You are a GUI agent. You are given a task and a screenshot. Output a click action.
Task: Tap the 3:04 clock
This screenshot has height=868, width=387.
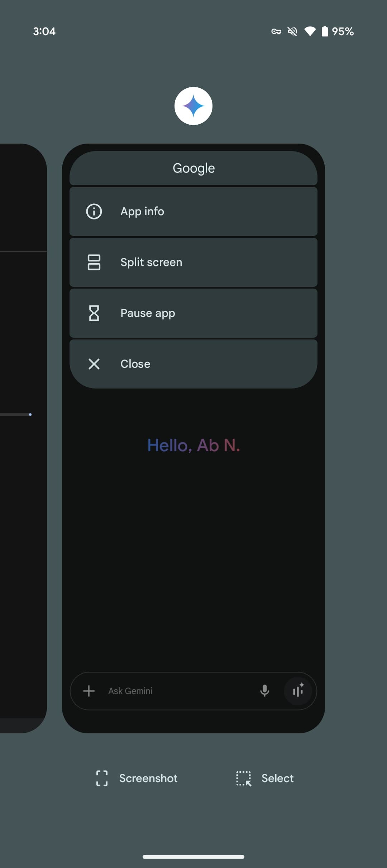44,32
